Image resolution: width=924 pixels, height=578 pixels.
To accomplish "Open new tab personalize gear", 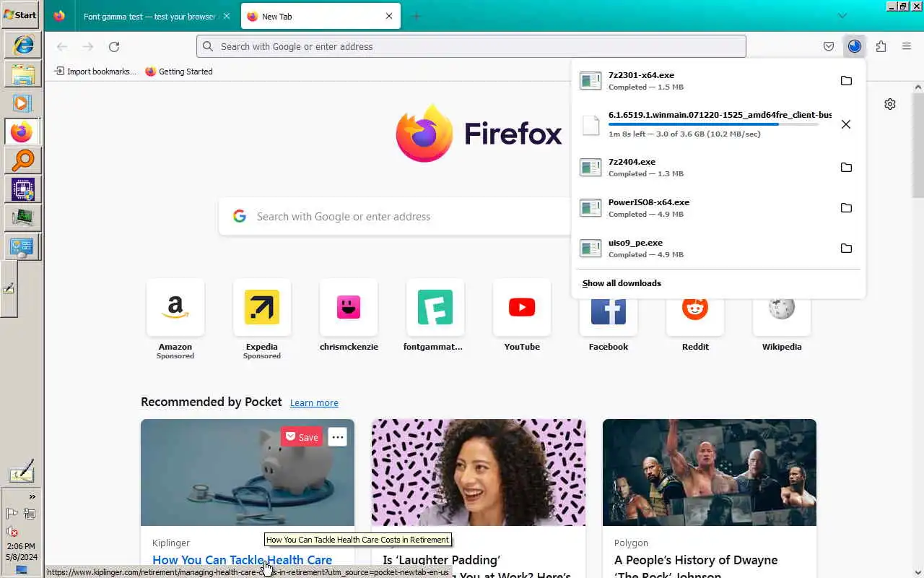I will pos(890,104).
